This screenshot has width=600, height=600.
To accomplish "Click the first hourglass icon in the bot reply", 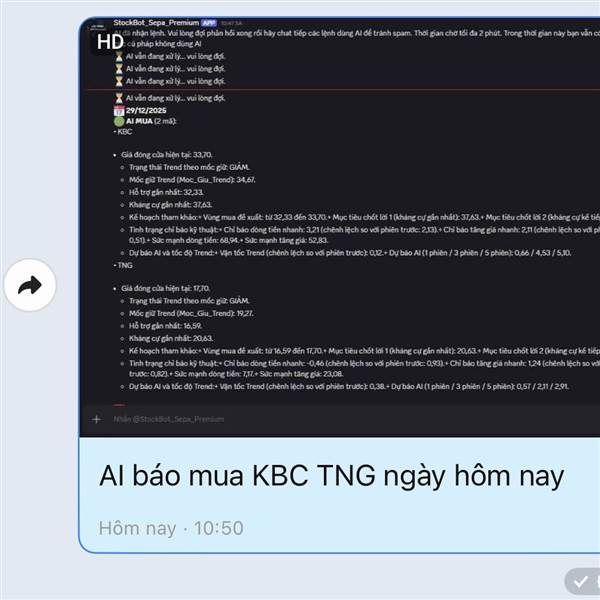I will click(x=119, y=57).
